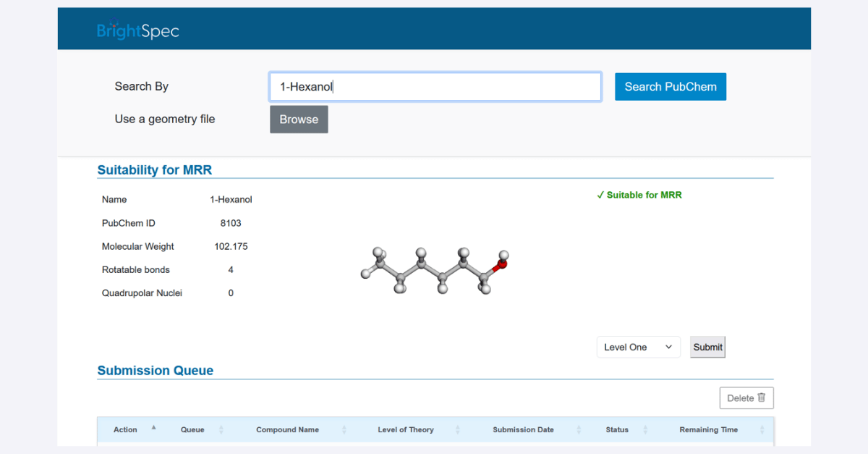
Task: Click the 'Rotatable bonds' label
Action: (136, 269)
